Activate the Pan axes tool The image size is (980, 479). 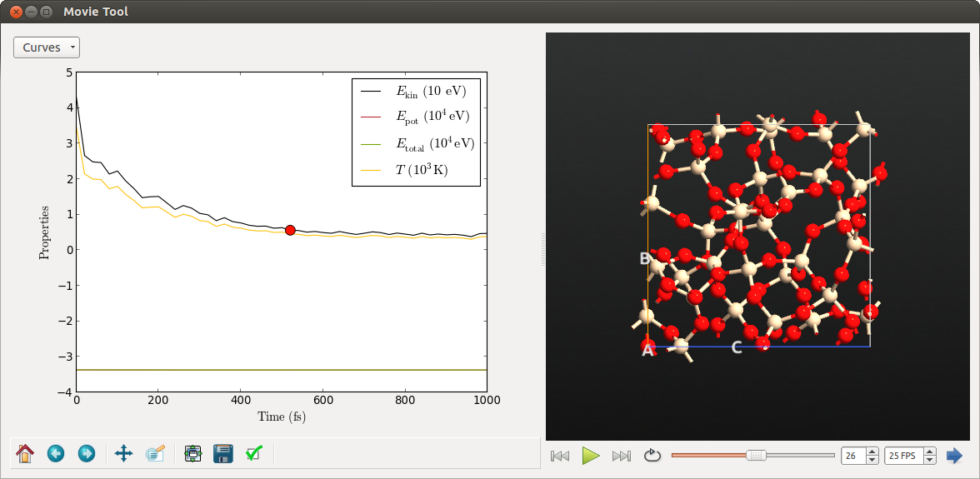tap(123, 453)
